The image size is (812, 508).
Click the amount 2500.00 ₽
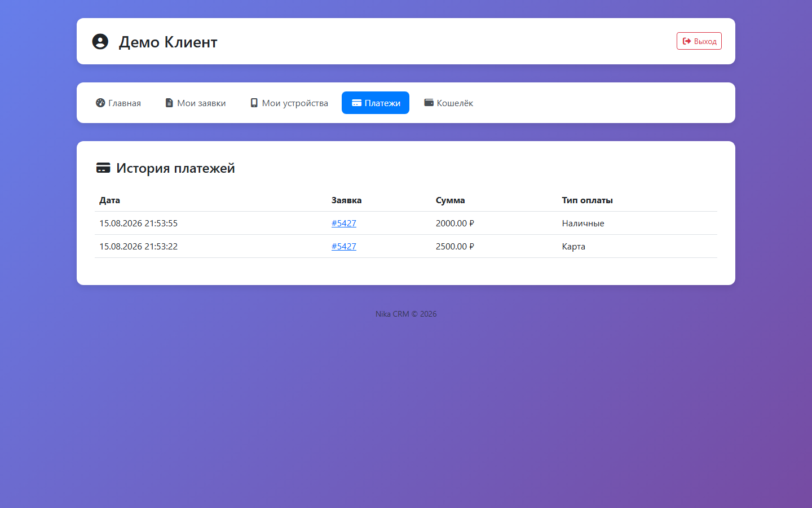455,246
